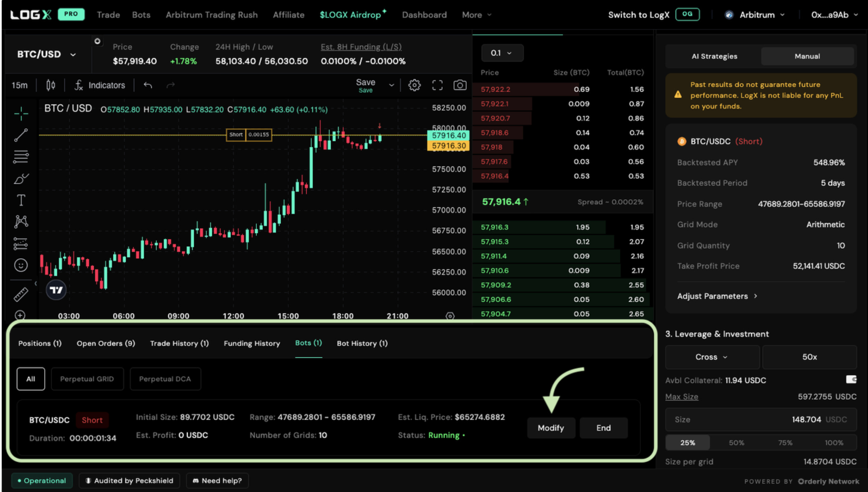
Task: Open the $LOGX Airdrop page
Action: [353, 15]
